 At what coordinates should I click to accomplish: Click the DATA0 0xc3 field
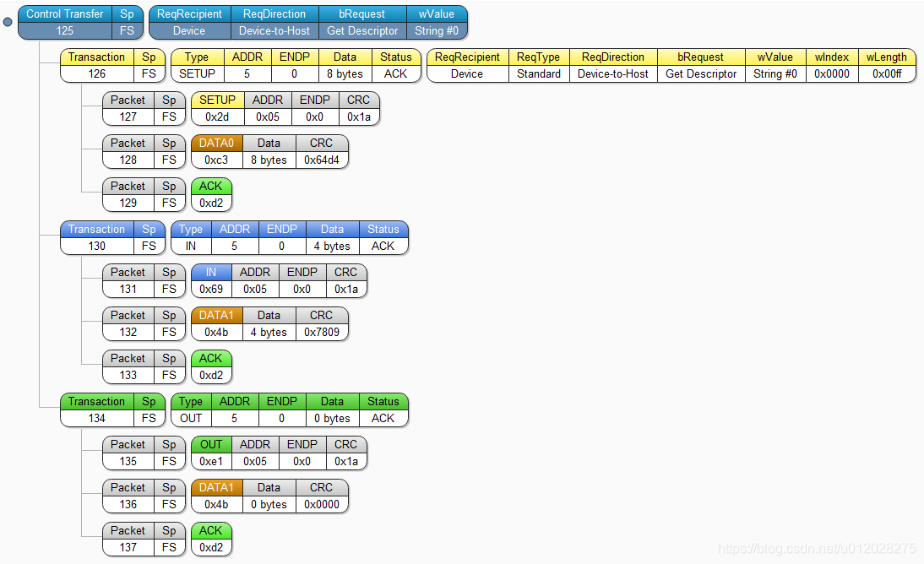tap(217, 151)
